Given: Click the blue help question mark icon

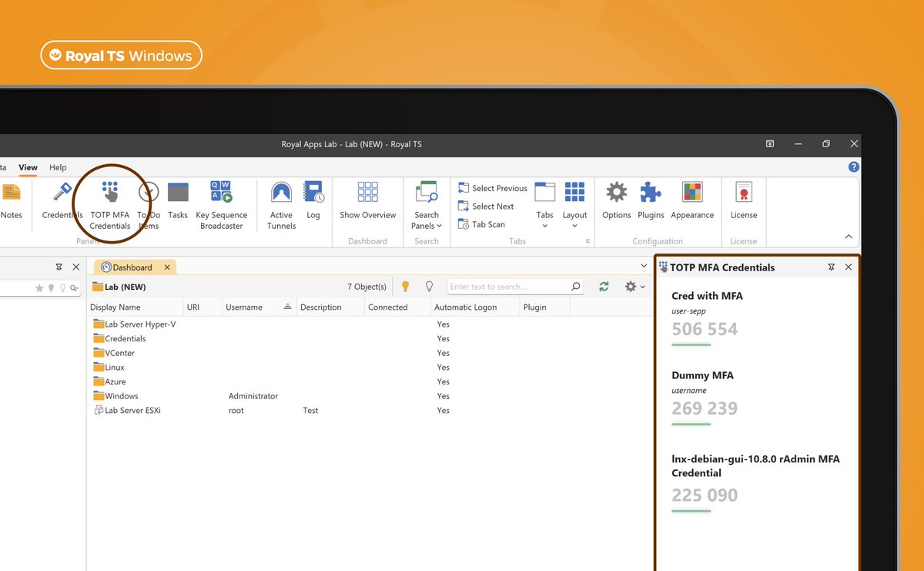Looking at the screenshot, I should 854,167.
